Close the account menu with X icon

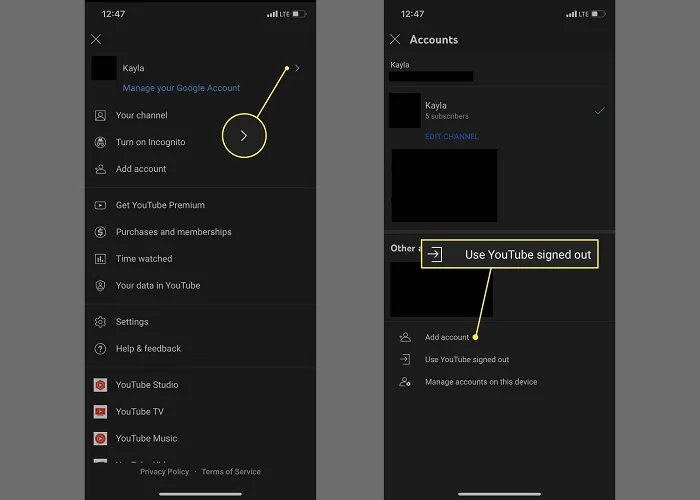pyautogui.click(x=96, y=39)
